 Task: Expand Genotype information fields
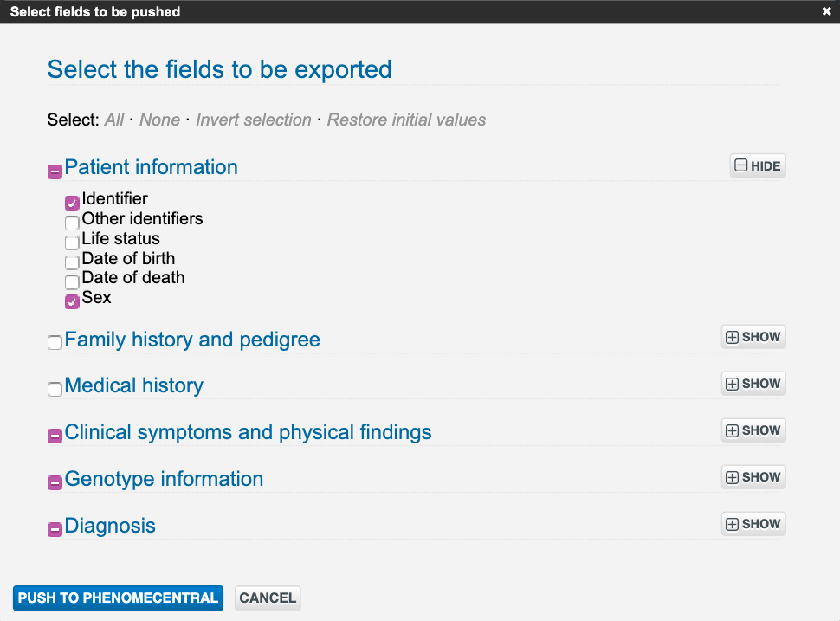pyautogui.click(x=753, y=477)
